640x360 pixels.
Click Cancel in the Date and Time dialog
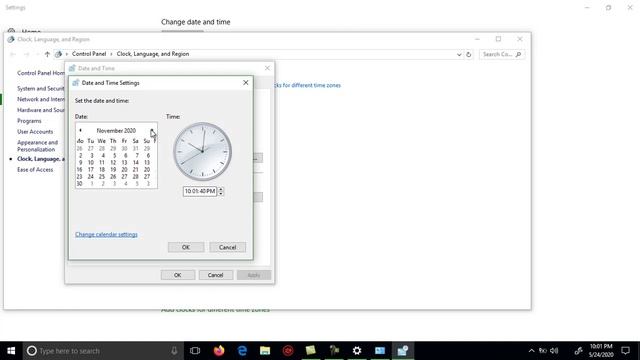click(216, 275)
